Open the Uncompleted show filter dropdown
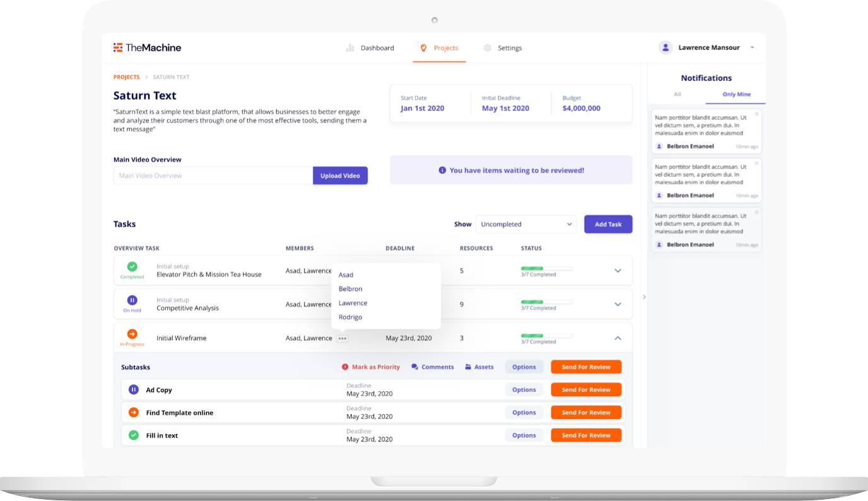The width and height of the screenshot is (868, 501). tap(525, 224)
